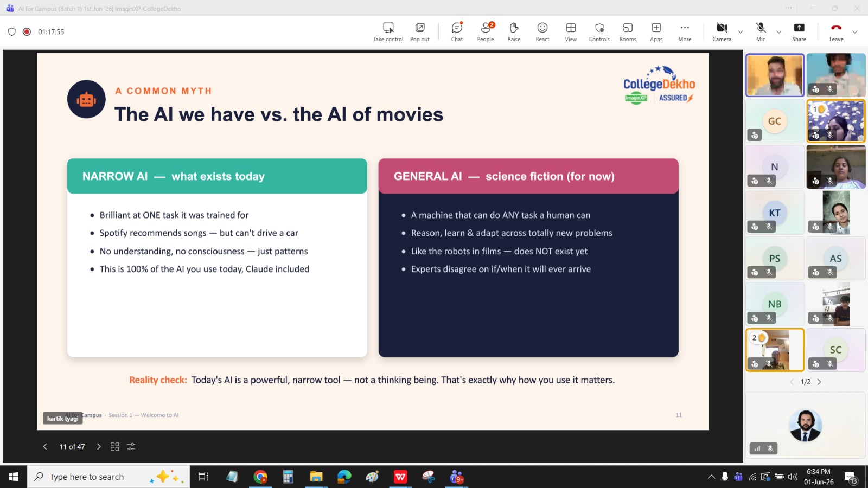The image size is (868, 488).
Task: Select the AS participant tile
Action: [x=836, y=258]
